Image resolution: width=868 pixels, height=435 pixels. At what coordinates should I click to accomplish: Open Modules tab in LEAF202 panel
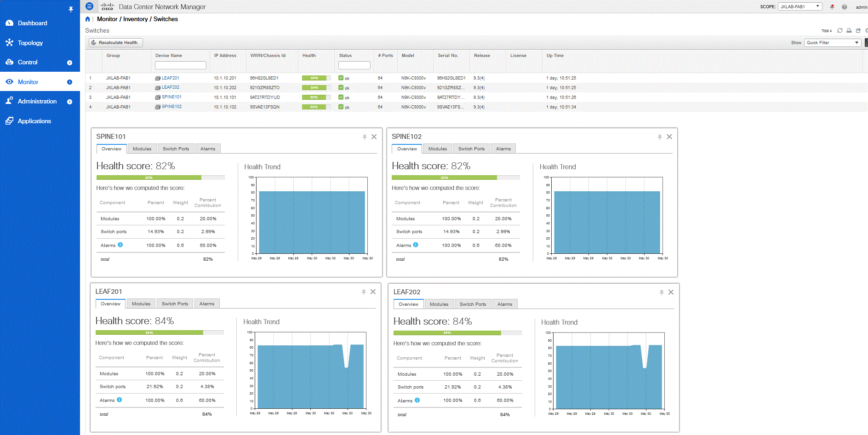tap(439, 304)
